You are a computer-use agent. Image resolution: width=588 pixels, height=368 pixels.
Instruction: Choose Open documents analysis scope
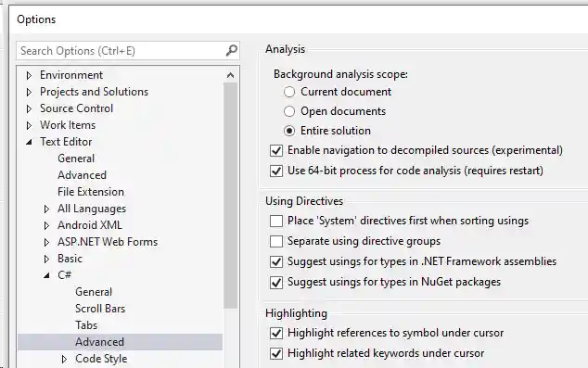point(289,111)
